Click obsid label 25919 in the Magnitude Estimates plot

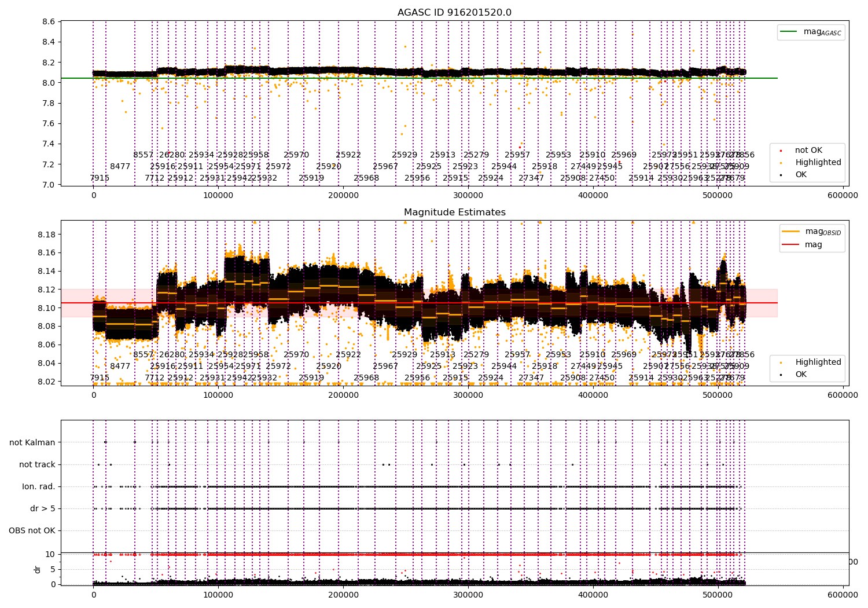pyautogui.click(x=311, y=378)
